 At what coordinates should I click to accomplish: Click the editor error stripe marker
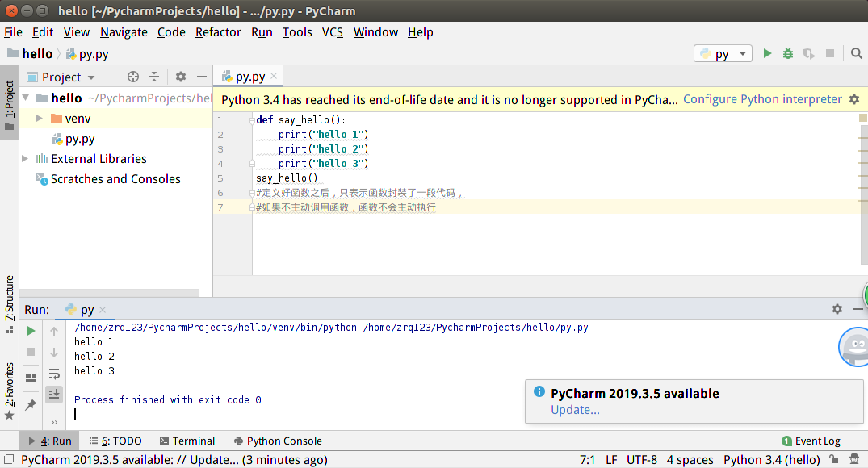click(862, 118)
